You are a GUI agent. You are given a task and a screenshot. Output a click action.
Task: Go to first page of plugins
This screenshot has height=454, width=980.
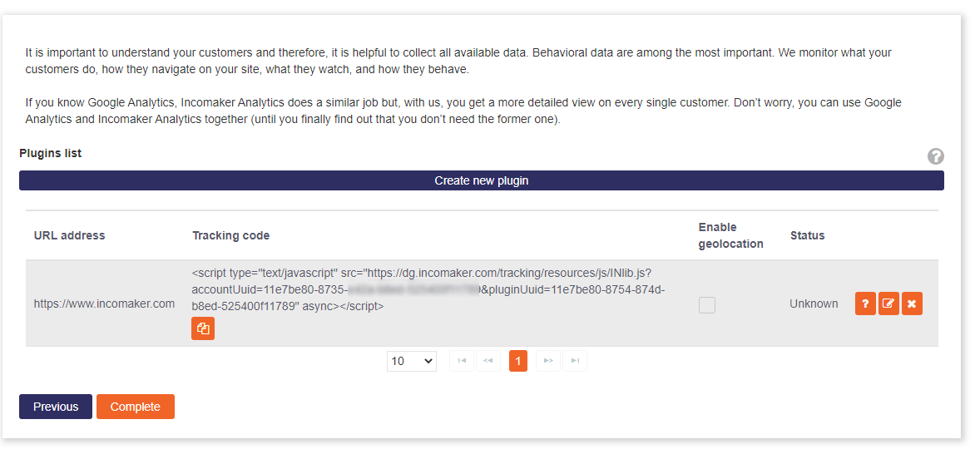pyautogui.click(x=461, y=361)
